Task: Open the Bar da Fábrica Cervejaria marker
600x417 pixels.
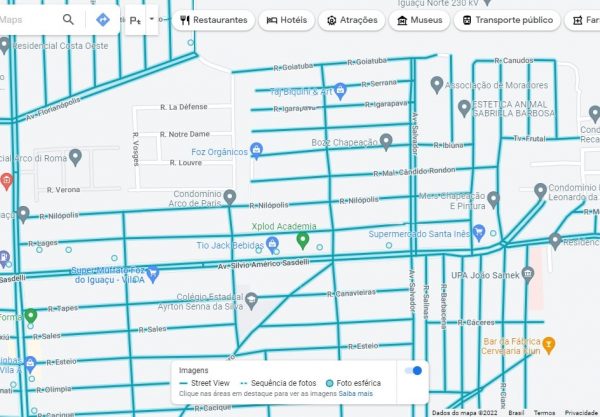Action: click(x=548, y=343)
